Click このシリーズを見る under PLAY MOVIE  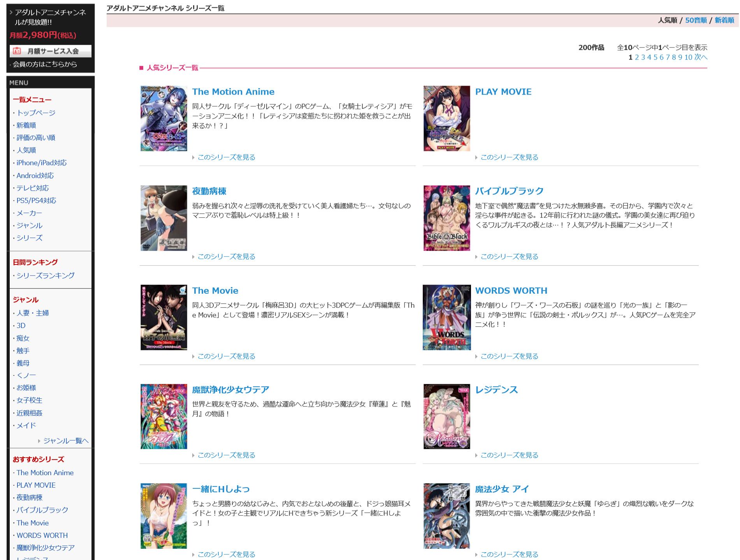509,157
